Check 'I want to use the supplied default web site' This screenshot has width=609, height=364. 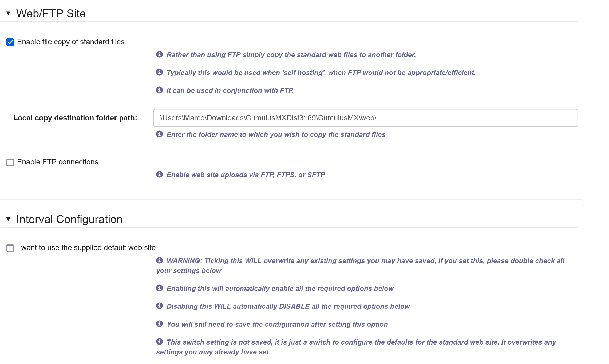[10, 248]
